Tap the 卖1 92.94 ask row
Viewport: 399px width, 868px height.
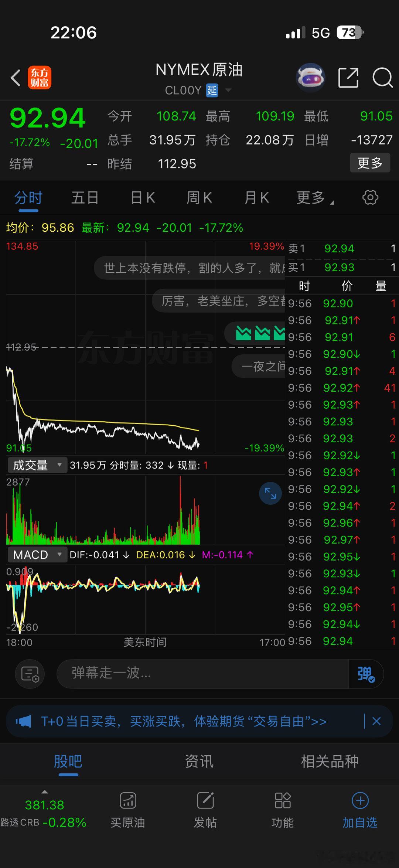[342, 248]
